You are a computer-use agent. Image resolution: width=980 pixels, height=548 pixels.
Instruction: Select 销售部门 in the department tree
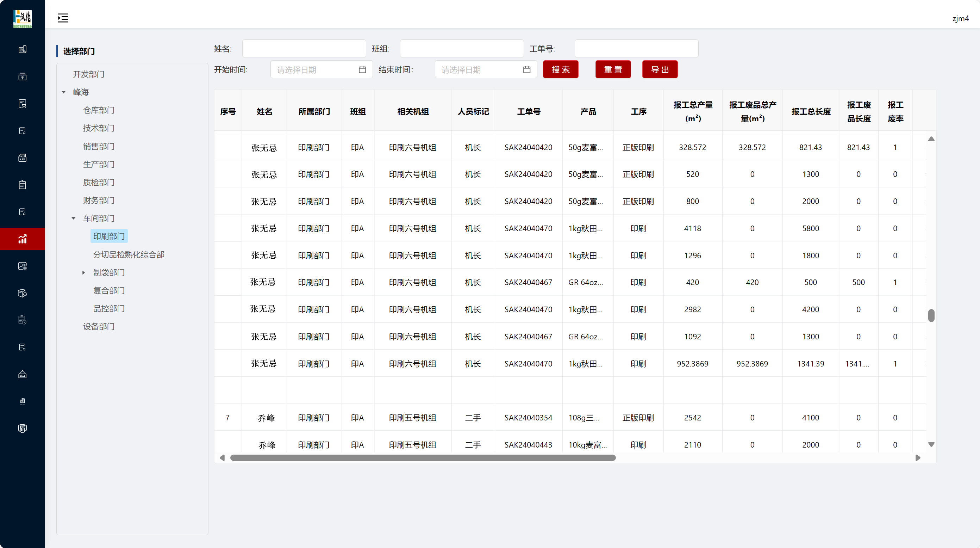click(99, 146)
